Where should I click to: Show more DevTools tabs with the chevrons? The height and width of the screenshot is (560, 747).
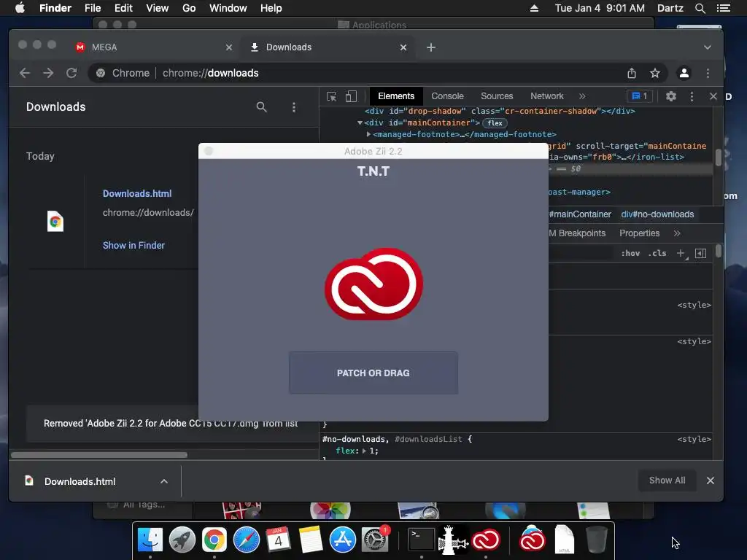coord(582,96)
